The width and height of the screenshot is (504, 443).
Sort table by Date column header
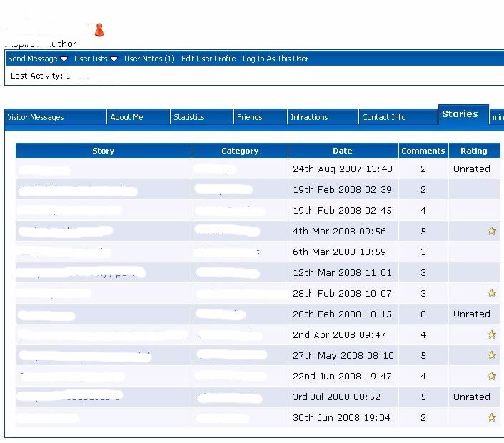coord(343,151)
